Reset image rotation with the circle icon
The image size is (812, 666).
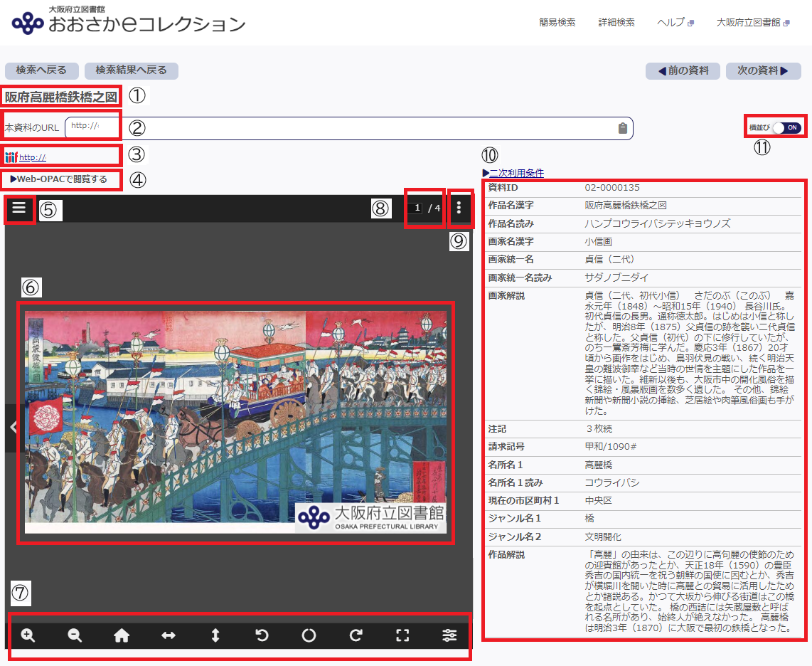tap(309, 635)
